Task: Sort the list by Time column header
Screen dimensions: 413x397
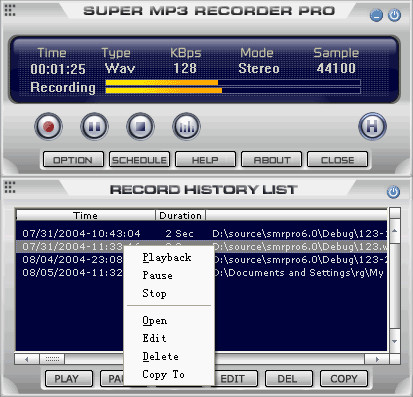Action: pos(86,215)
